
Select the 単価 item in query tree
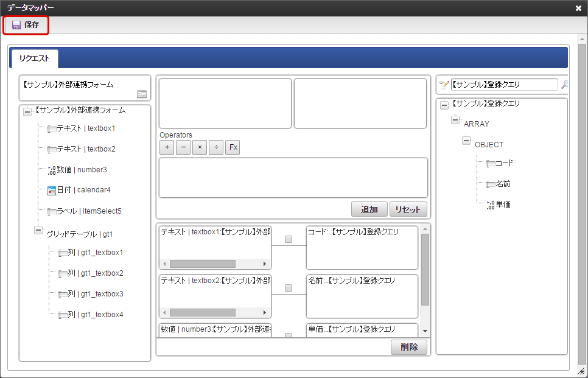click(503, 205)
